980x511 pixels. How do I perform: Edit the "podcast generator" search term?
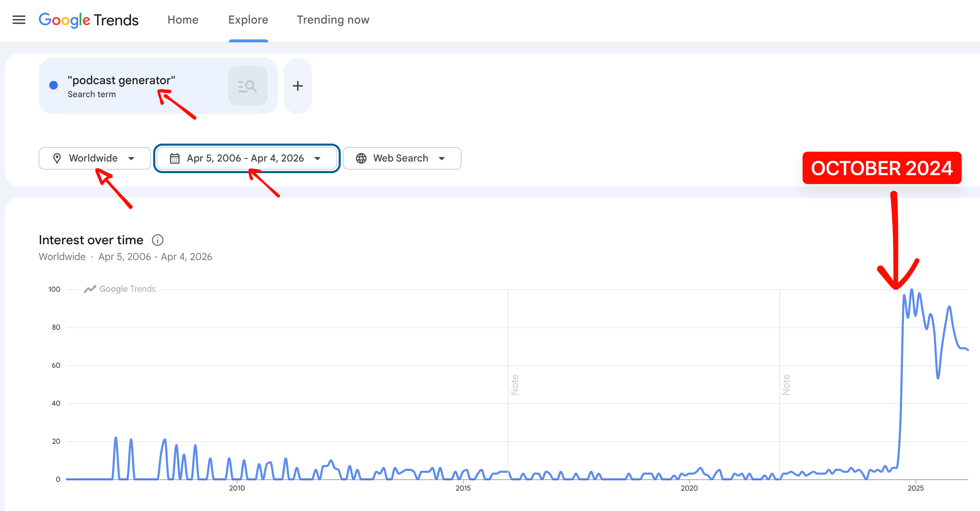(x=121, y=80)
